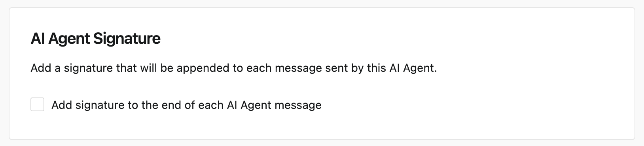Check the box left of 'Add signature' text

pyautogui.click(x=37, y=105)
